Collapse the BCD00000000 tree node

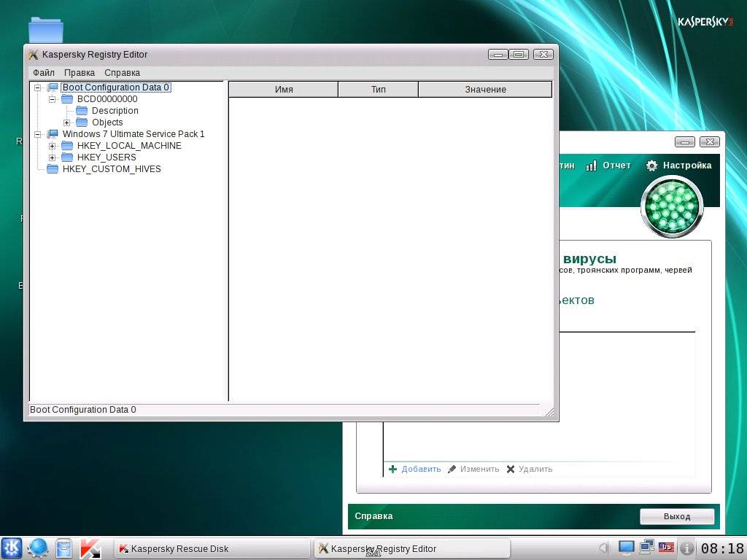pos(53,99)
